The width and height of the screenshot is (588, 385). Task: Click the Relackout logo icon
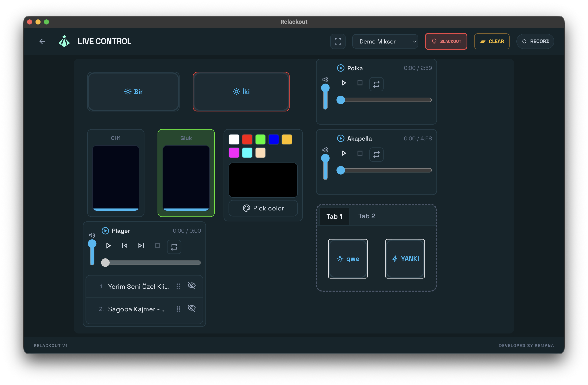point(64,41)
